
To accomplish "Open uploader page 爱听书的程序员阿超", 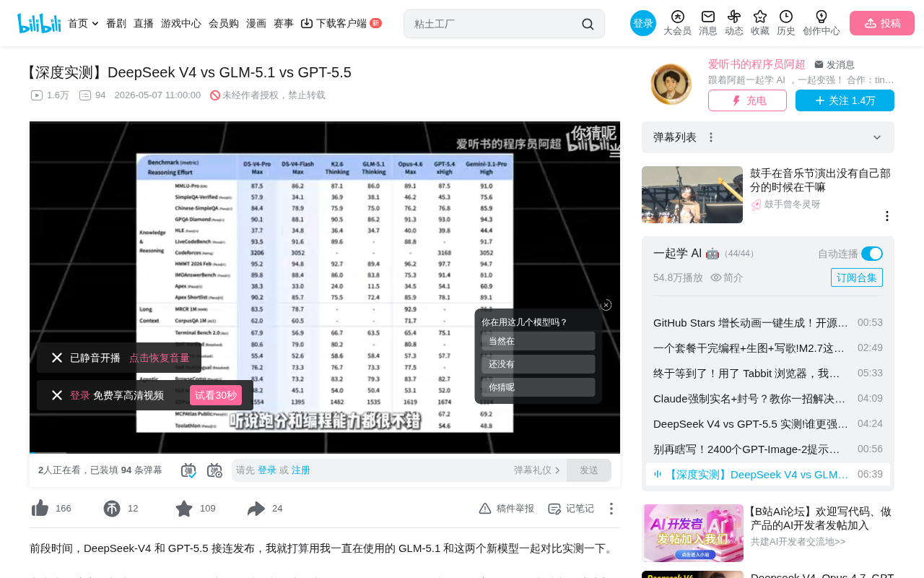I will click(757, 64).
